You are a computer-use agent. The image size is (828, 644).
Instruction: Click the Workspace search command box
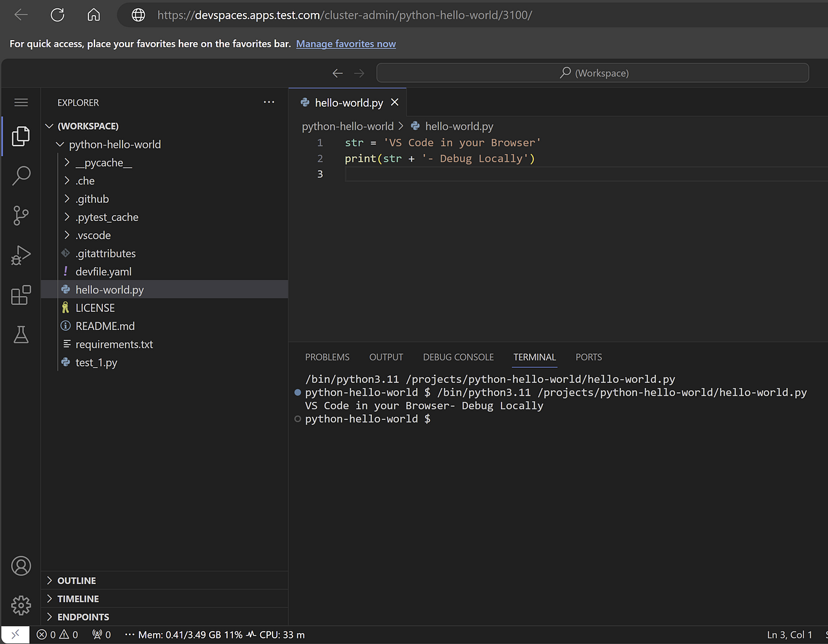tap(593, 72)
